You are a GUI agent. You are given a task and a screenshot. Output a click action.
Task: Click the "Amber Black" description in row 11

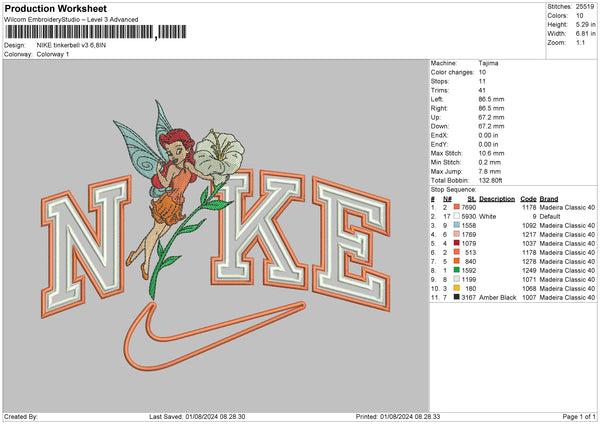[x=498, y=297]
